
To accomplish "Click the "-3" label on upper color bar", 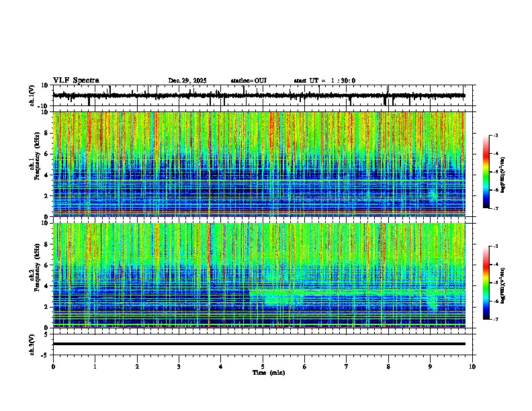I will tap(495, 135).
